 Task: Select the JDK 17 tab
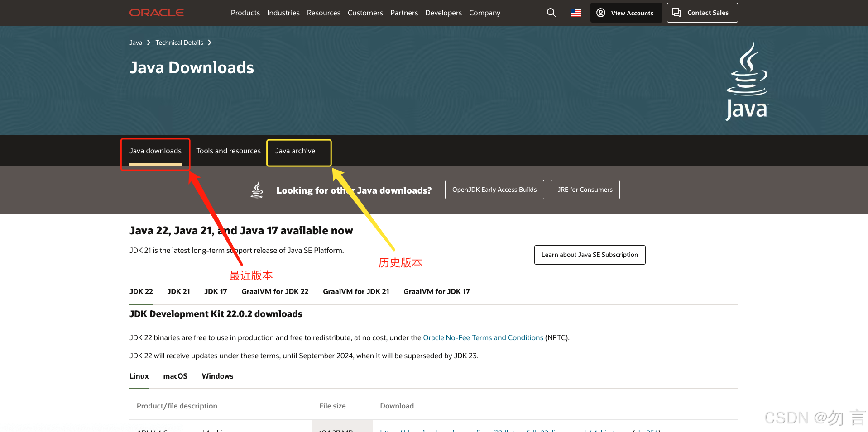pos(216,292)
